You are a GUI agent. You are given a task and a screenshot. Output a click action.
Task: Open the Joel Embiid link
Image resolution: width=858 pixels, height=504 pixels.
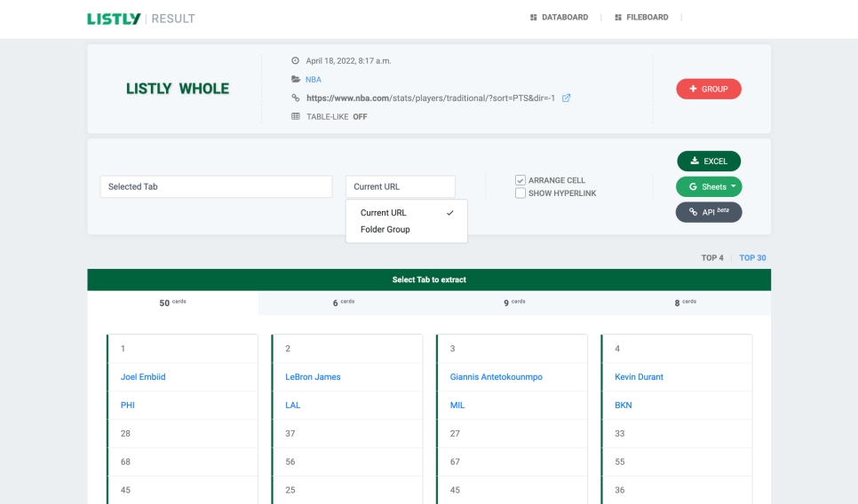pos(143,376)
